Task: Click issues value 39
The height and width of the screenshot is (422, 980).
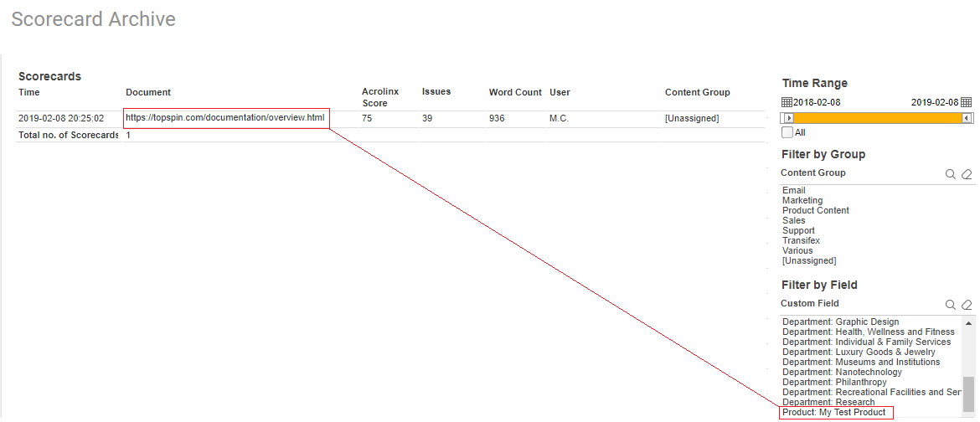Action: (427, 118)
